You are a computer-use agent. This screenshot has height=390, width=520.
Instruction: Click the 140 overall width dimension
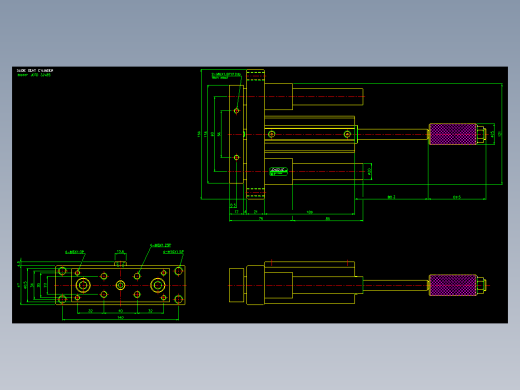[121, 317]
